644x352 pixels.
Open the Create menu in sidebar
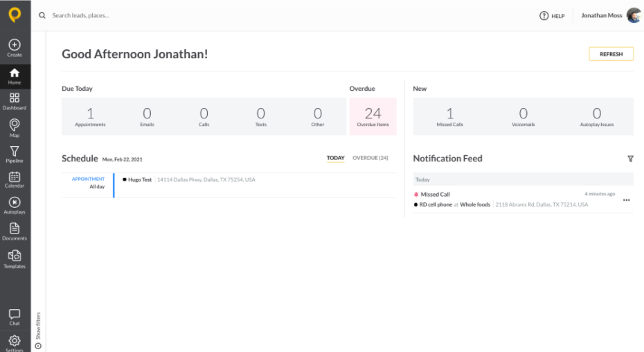point(15,48)
